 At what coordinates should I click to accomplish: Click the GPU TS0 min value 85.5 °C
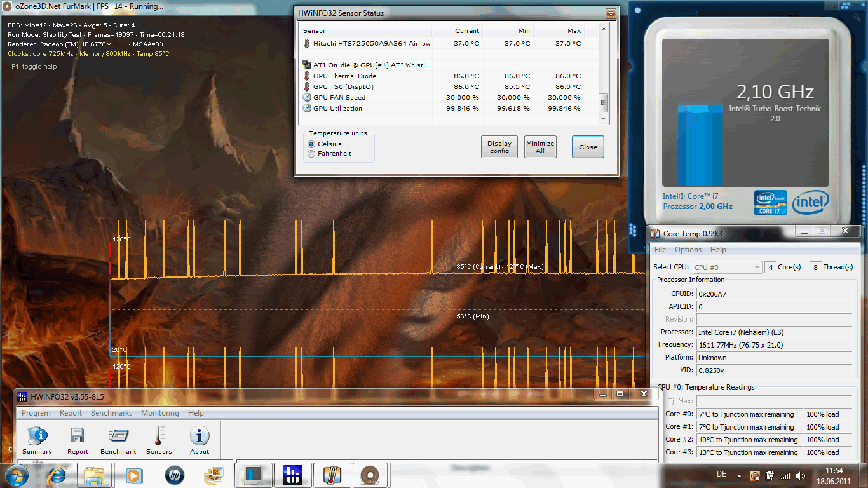517,86
